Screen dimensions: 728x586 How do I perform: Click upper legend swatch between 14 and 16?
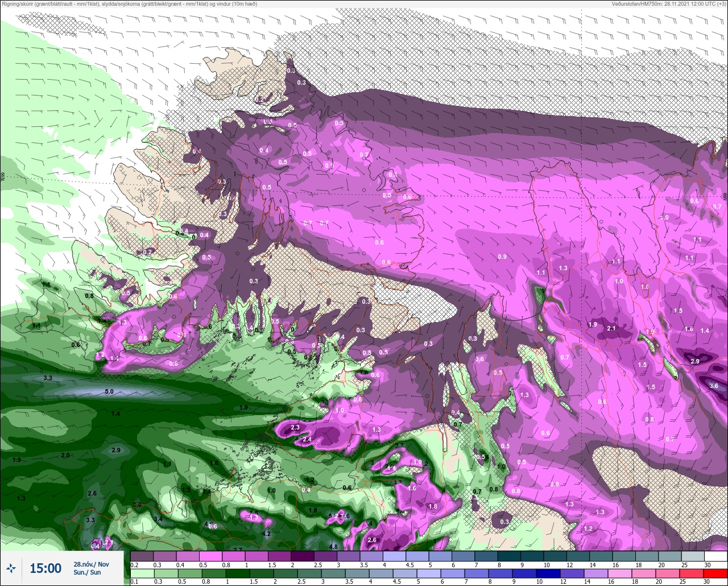[601, 556]
